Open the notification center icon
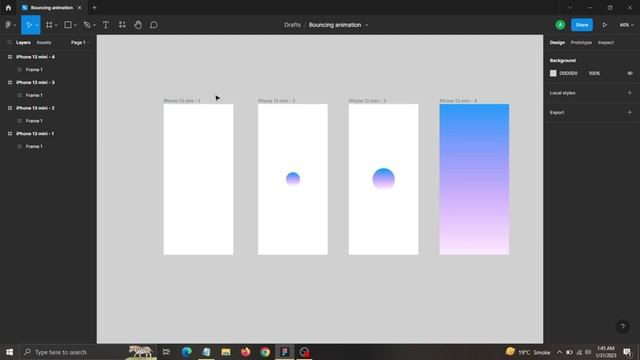Image resolution: width=640 pixels, height=360 pixels. point(627,352)
